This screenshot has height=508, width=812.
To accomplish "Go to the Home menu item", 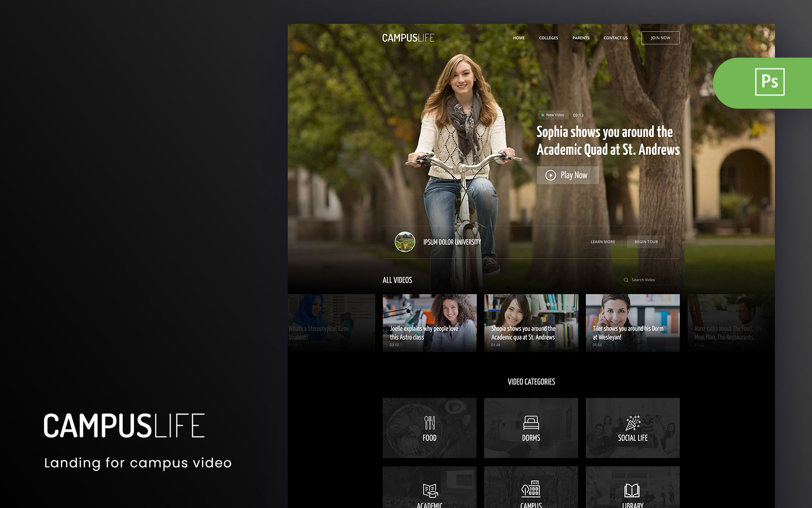I will [519, 38].
